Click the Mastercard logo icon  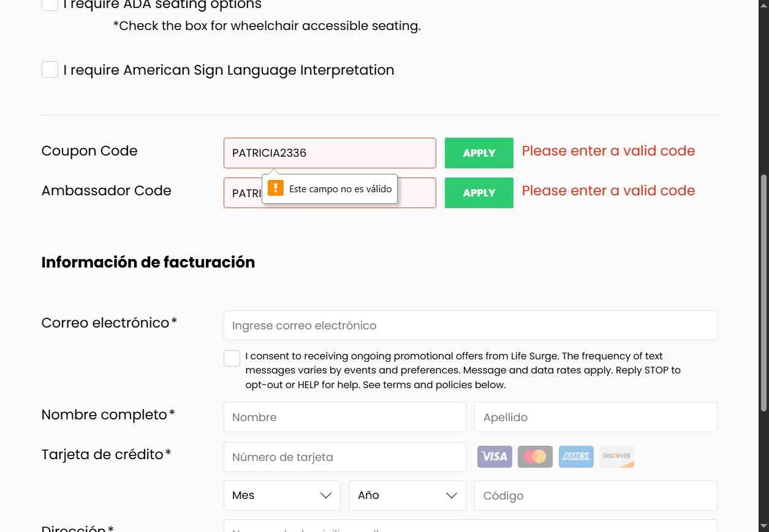click(535, 457)
